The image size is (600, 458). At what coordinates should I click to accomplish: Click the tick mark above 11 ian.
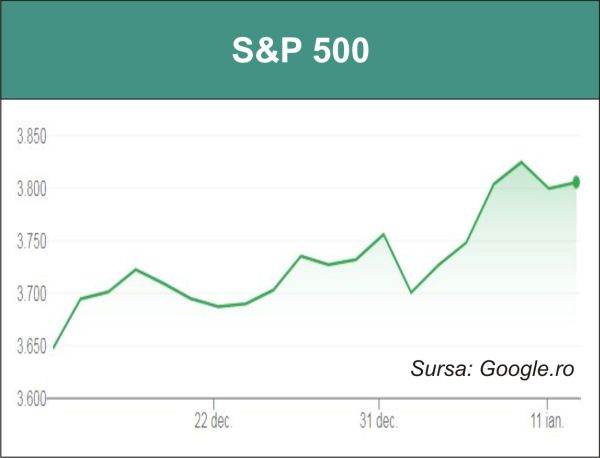click(547, 404)
